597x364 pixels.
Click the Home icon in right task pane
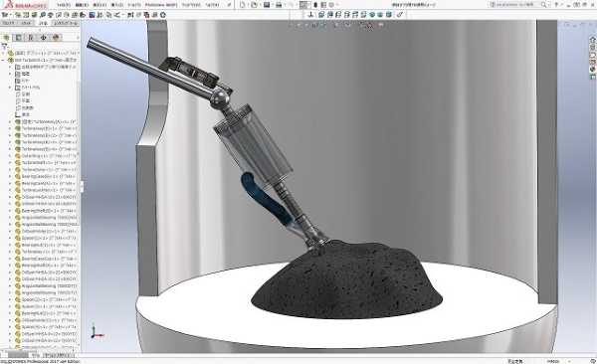point(592,40)
